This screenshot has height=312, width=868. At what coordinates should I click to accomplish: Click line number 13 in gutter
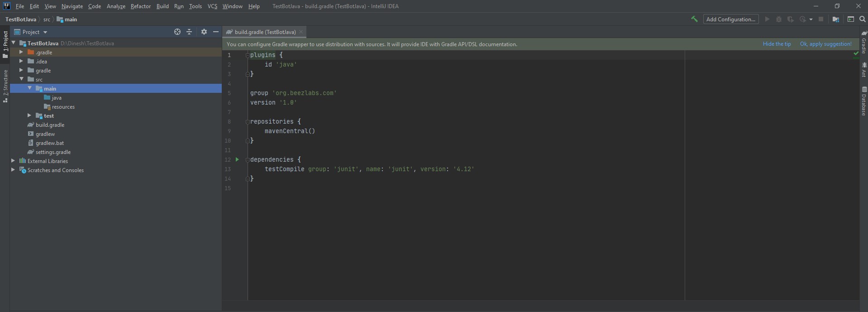[x=228, y=169]
